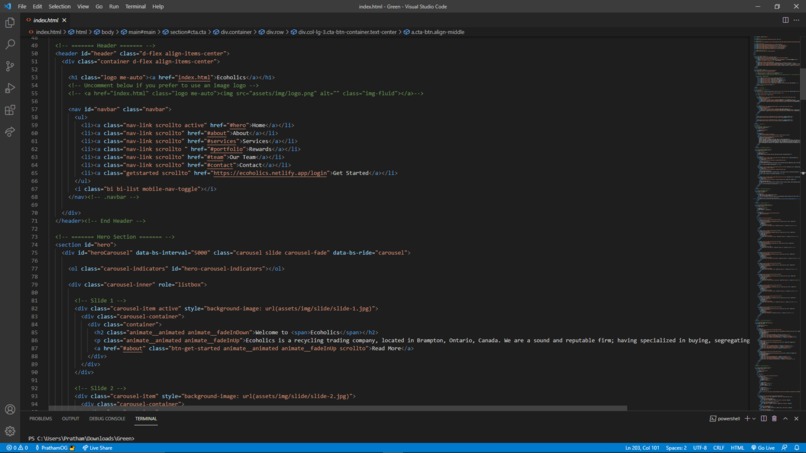Split the terminal panel
This screenshot has width=806, height=453.
click(764, 419)
